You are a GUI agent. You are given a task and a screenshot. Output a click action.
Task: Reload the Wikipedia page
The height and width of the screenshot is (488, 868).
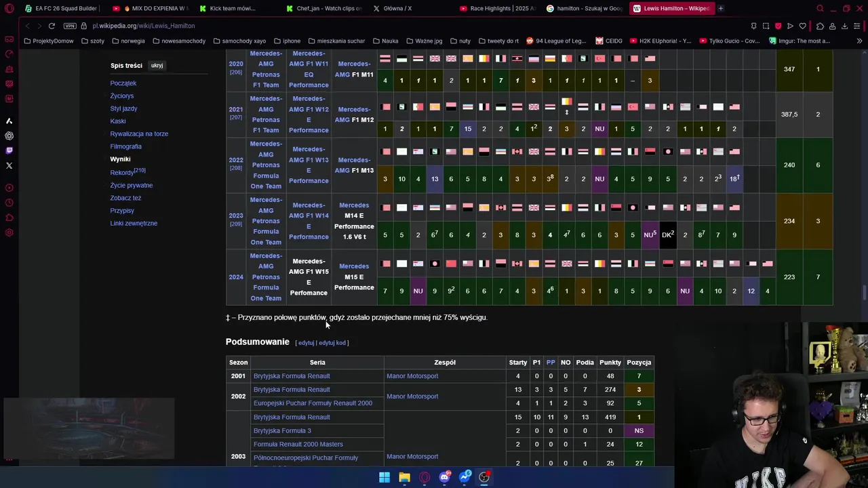tap(52, 26)
